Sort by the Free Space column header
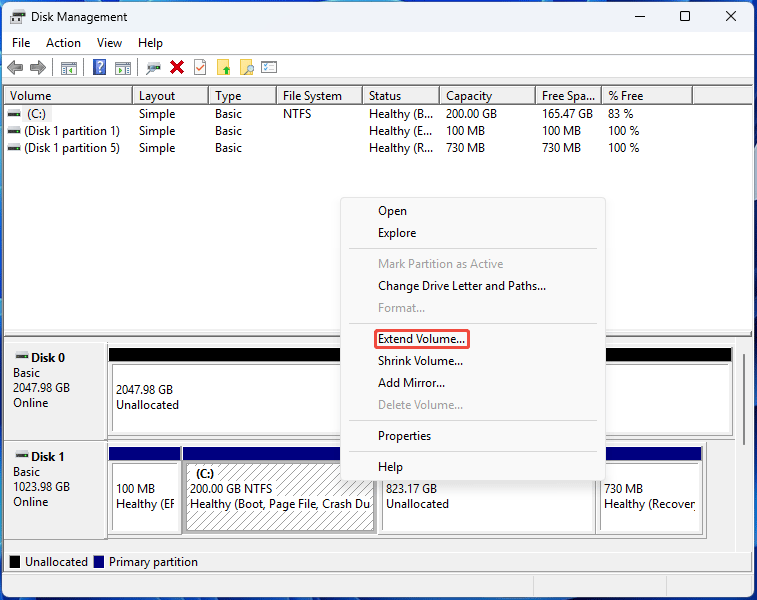This screenshot has width=757, height=600. coord(568,96)
